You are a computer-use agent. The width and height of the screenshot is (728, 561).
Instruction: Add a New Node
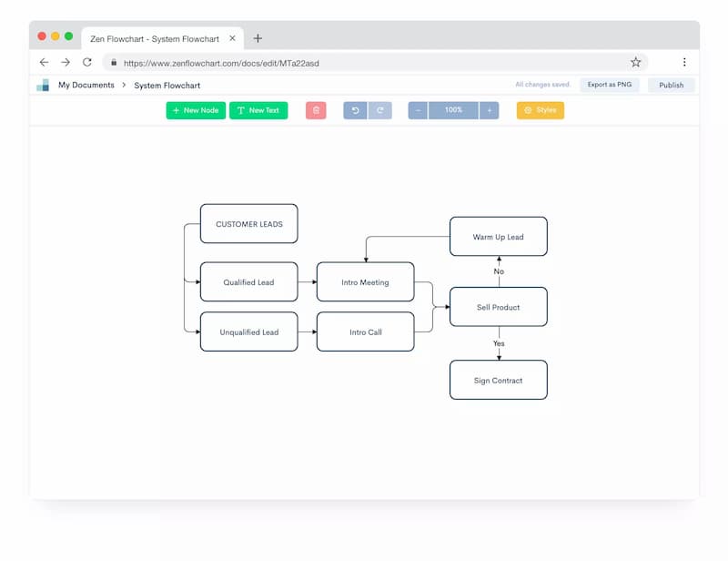(196, 110)
